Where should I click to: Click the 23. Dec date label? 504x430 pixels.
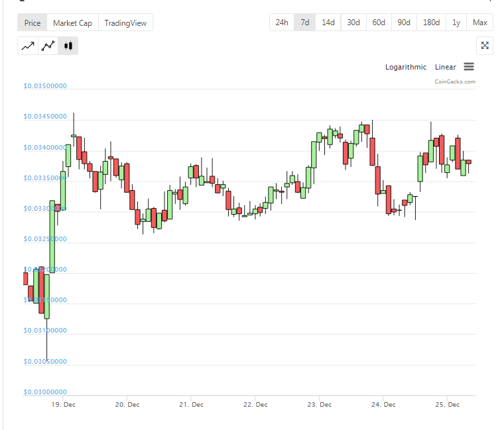coord(320,405)
